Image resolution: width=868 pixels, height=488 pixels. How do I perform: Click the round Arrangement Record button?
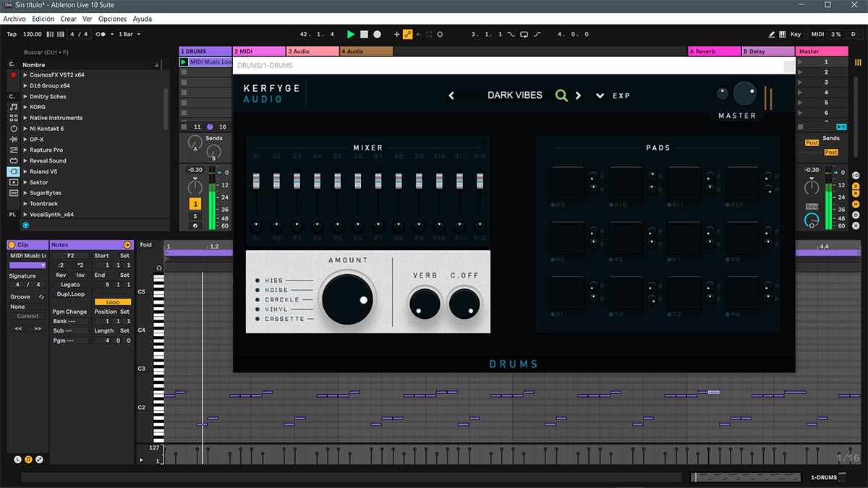click(x=377, y=34)
